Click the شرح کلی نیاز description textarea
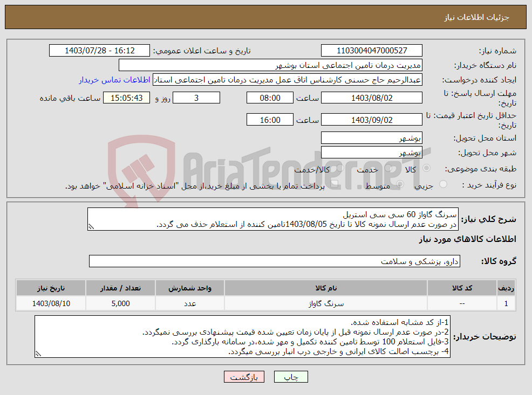 tap(273, 219)
